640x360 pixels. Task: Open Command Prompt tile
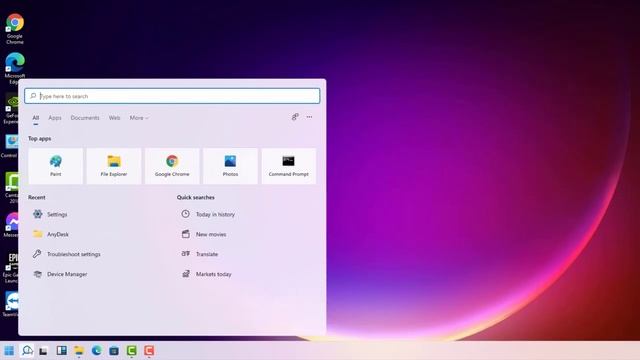tap(289, 166)
